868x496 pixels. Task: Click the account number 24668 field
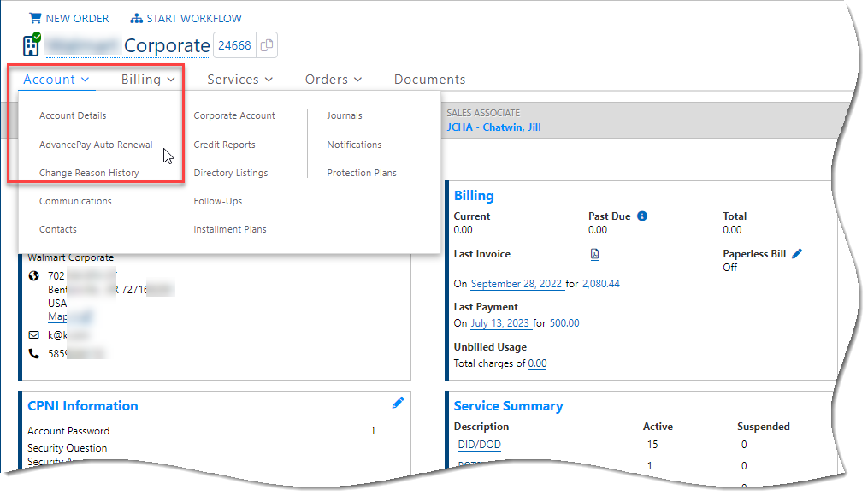pyautogui.click(x=233, y=45)
